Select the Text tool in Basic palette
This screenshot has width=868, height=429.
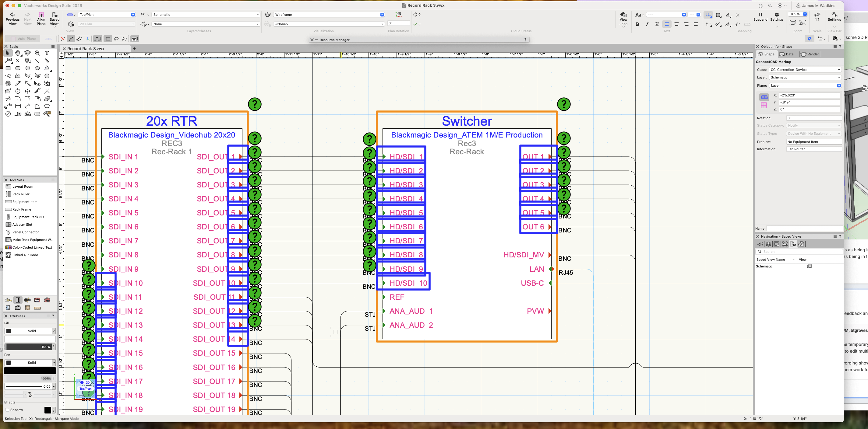[47, 53]
